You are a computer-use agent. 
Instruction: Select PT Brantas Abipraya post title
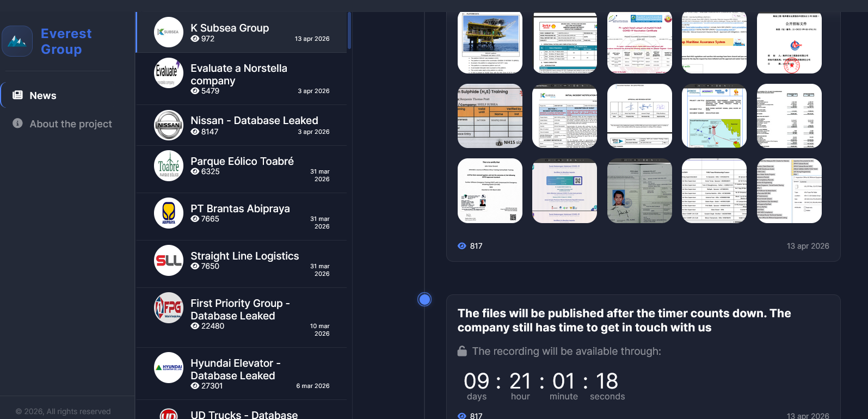pos(240,209)
